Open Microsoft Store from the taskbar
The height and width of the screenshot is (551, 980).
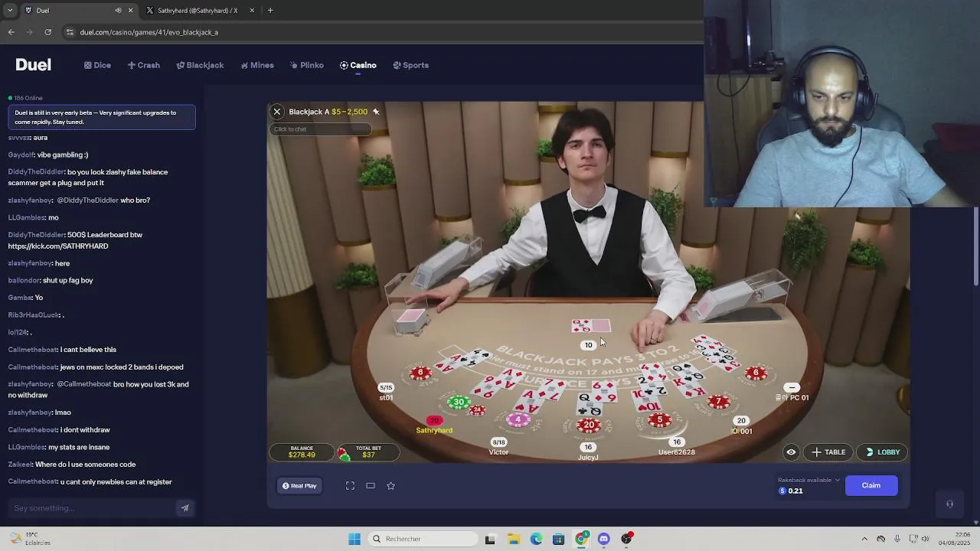[x=558, y=539]
